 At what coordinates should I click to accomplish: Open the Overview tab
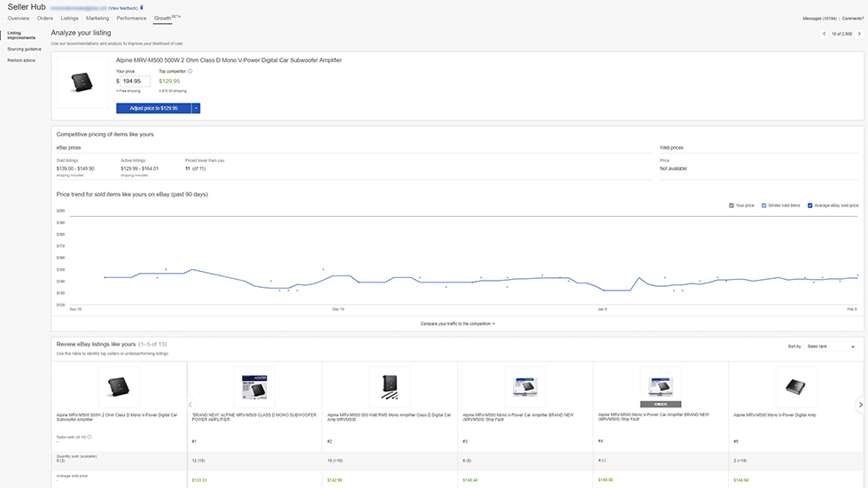click(19, 19)
